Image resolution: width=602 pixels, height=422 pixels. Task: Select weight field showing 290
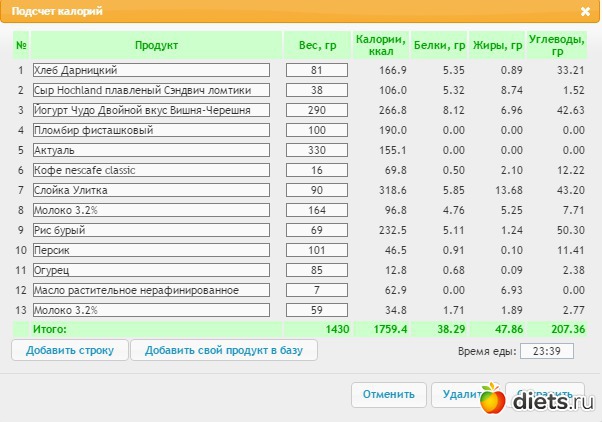tap(317, 110)
